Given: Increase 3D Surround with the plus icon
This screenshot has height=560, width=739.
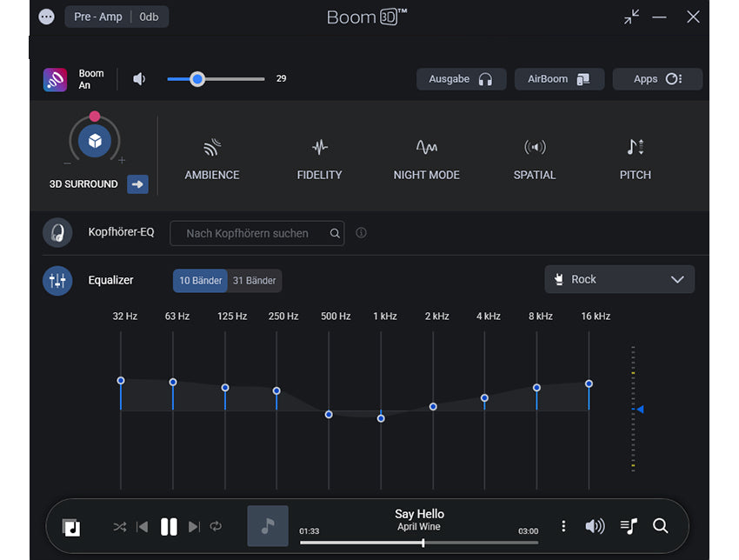Looking at the screenshot, I should pyautogui.click(x=122, y=160).
